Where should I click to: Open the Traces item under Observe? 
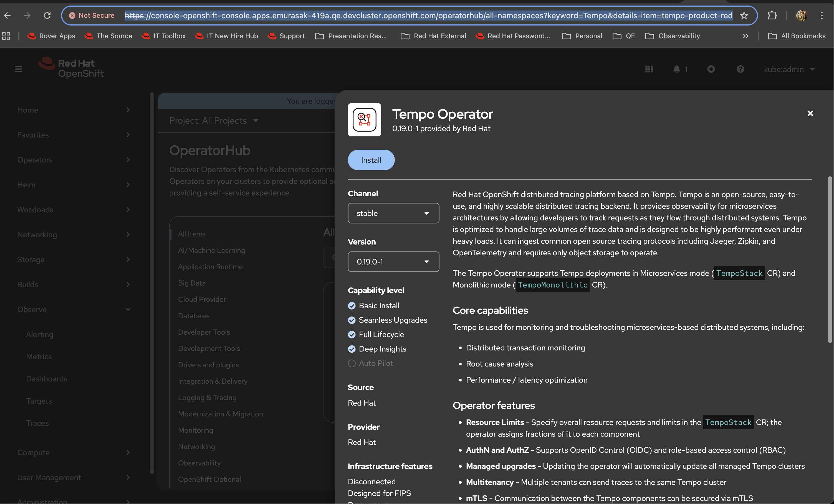pyautogui.click(x=37, y=423)
